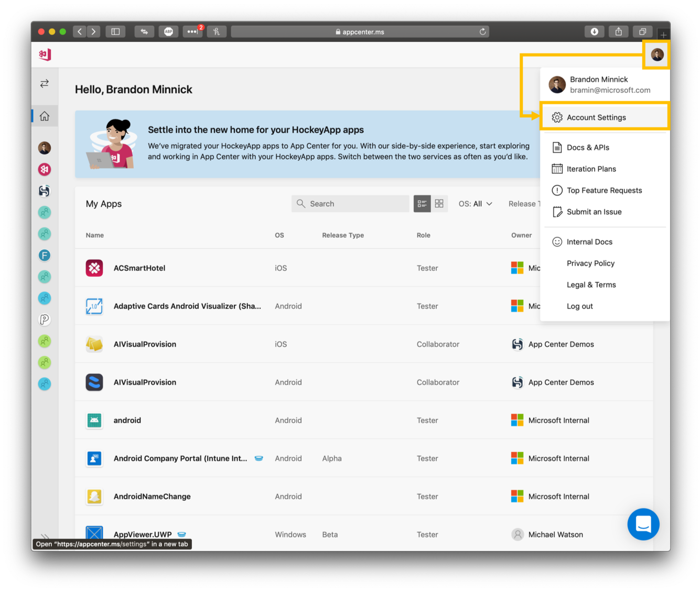This screenshot has height=590, width=700.
Task: Go to Home in the sidebar
Action: point(45,116)
